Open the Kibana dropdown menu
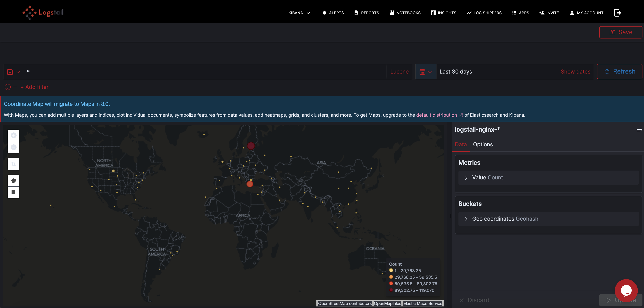This screenshot has width=644, height=308. tap(299, 13)
